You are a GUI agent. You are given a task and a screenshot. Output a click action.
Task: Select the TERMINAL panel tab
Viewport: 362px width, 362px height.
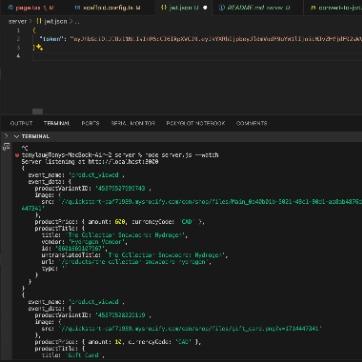[57, 123]
